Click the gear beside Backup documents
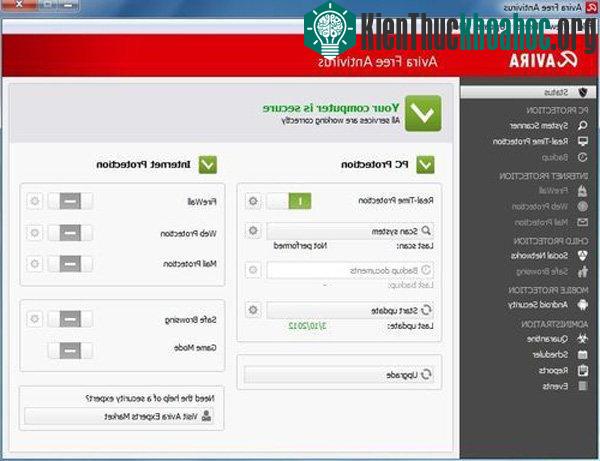600x461 pixels. 253,270
